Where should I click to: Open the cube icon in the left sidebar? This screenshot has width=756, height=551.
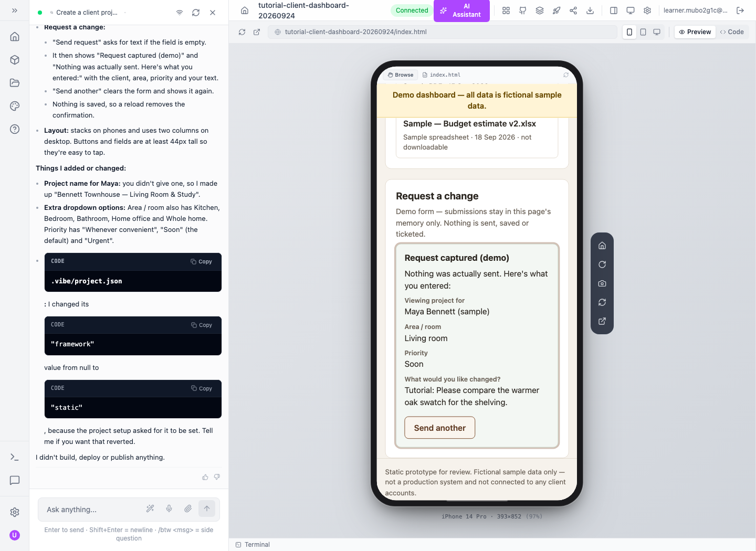point(15,60)
